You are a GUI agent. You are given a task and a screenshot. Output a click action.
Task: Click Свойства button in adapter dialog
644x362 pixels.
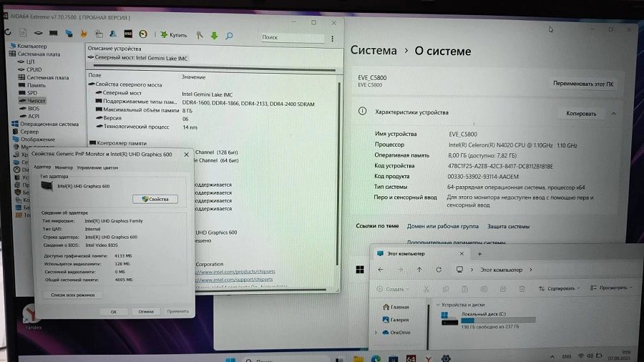(155, 199)
